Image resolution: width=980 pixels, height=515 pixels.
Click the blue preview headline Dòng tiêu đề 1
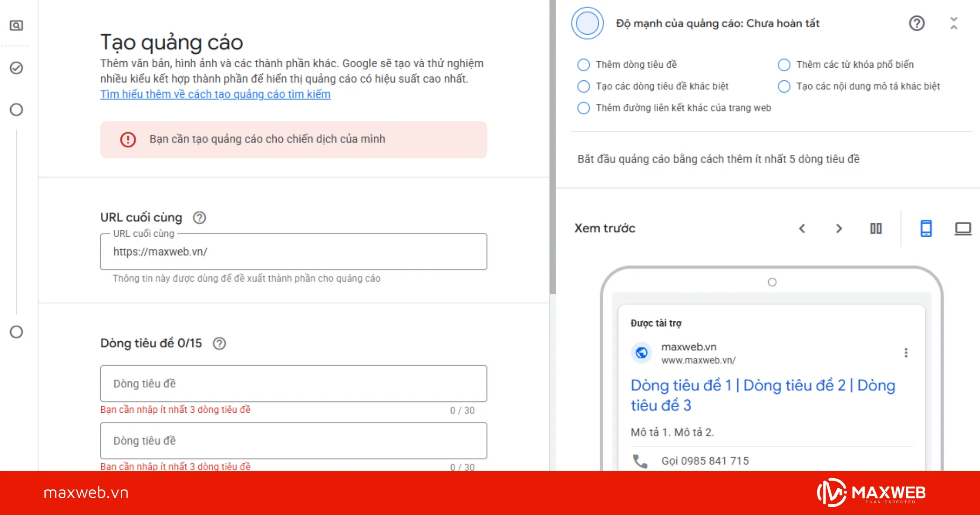click(682, 386)
